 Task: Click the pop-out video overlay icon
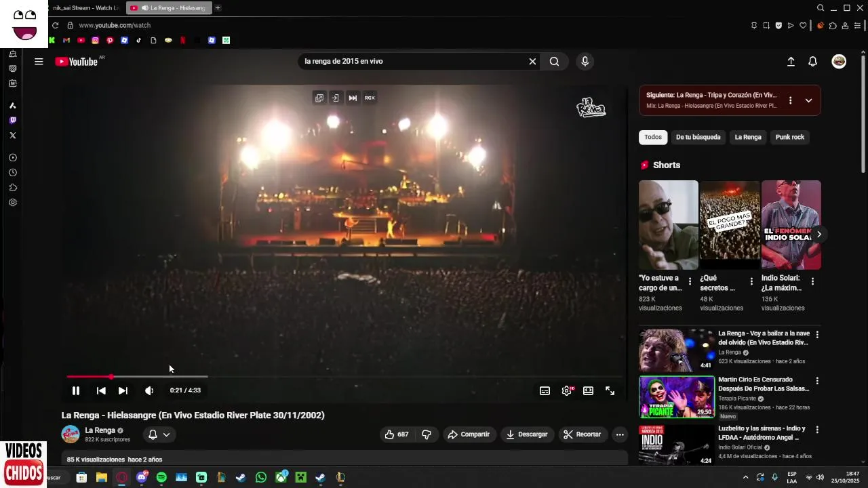[x=319, y=98]
